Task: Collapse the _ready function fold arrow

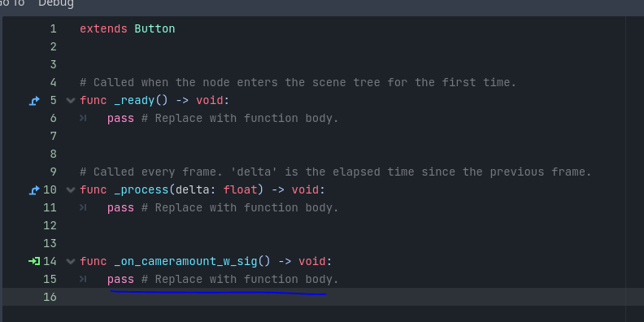Action: (71, 101)
